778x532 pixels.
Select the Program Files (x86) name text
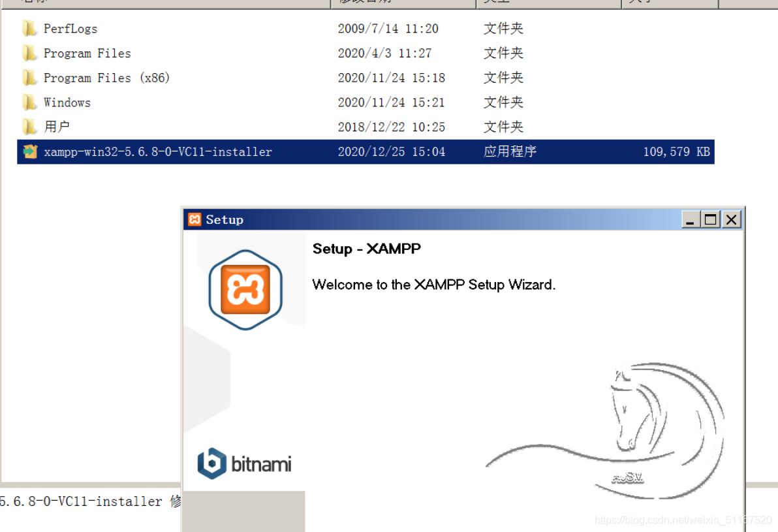click(x=106, y=78)
